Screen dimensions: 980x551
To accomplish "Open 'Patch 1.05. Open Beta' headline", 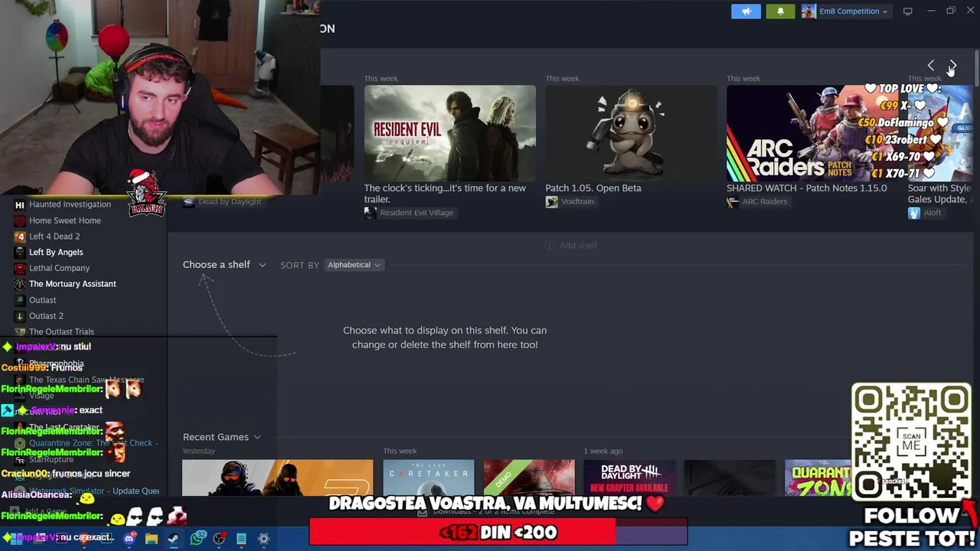I will [x=593, y=188].
